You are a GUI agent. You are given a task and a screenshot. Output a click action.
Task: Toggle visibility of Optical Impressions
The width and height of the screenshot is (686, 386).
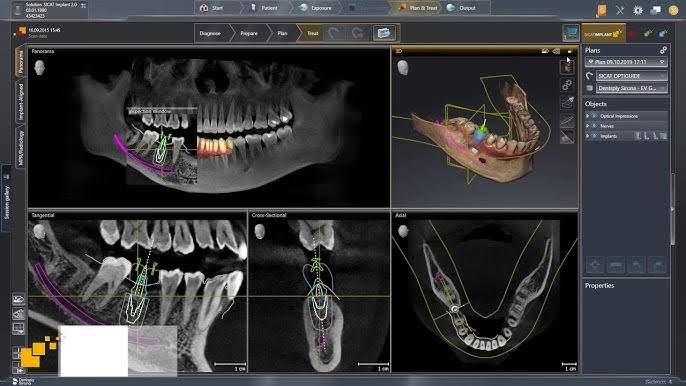[x=594, y=116]
